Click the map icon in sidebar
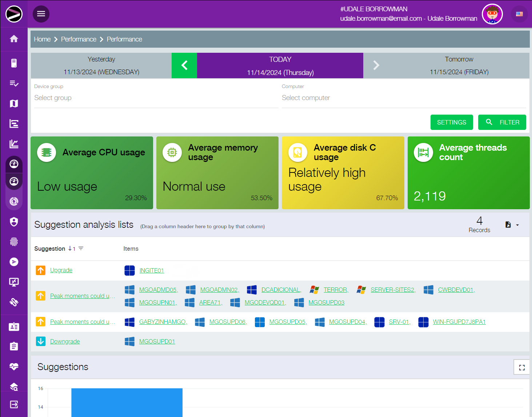The height and width of the screenshot is (417, 532). pyautogui.click(x=14, y=104)
